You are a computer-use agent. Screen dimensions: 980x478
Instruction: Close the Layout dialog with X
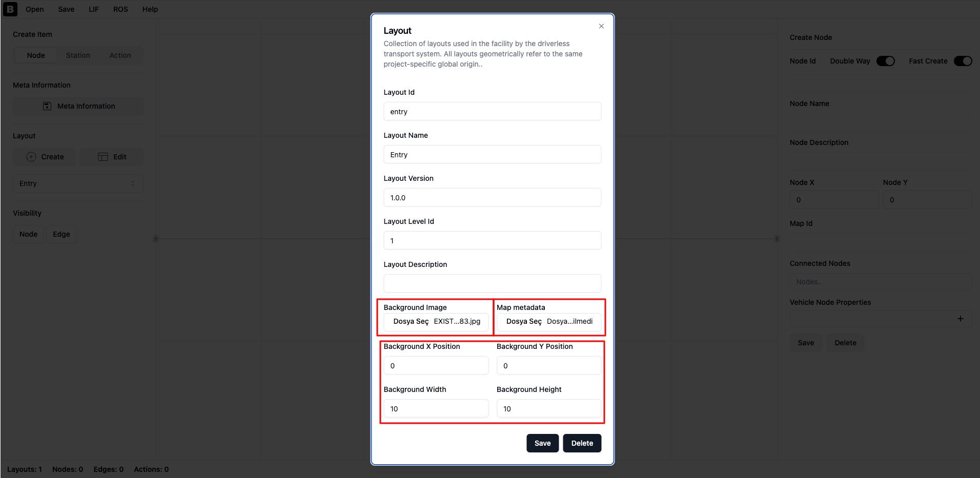click(x=601, y=26)
